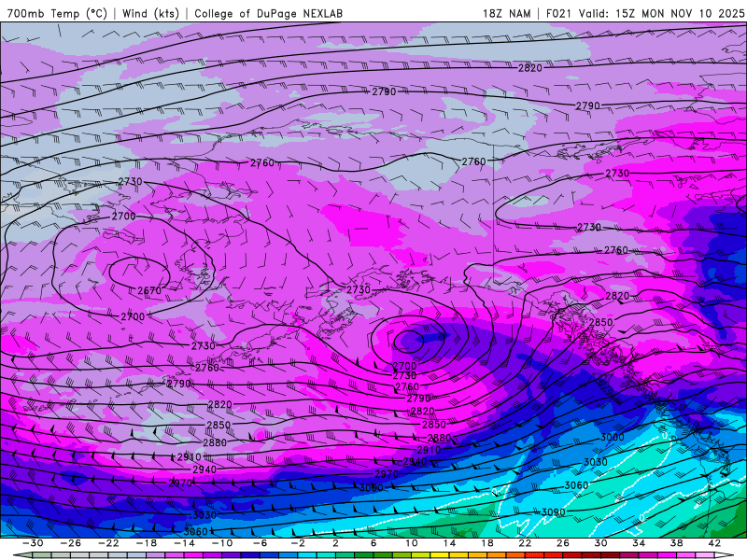Click the -10 value on temperature scale
The image size is (747, 560).
point(222,543)
